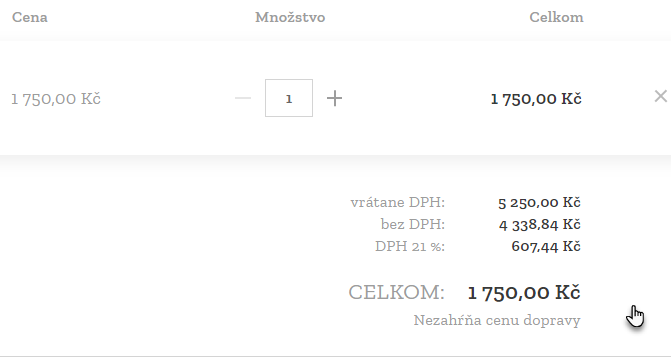Click the Celkom column header
The height and width of the screenshot is (361, 671).
tap(556, 17)
